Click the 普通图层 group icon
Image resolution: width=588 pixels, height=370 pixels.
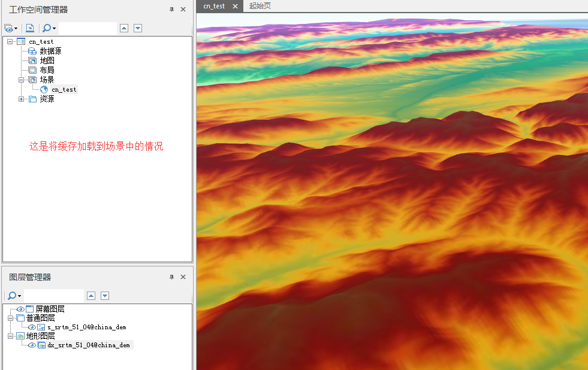[20, 318]
